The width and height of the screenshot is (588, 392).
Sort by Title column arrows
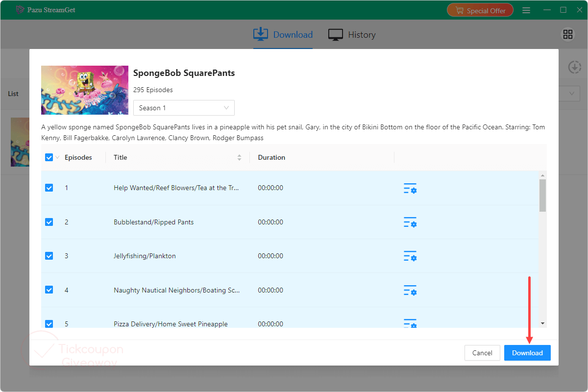(x=239, y=157)
